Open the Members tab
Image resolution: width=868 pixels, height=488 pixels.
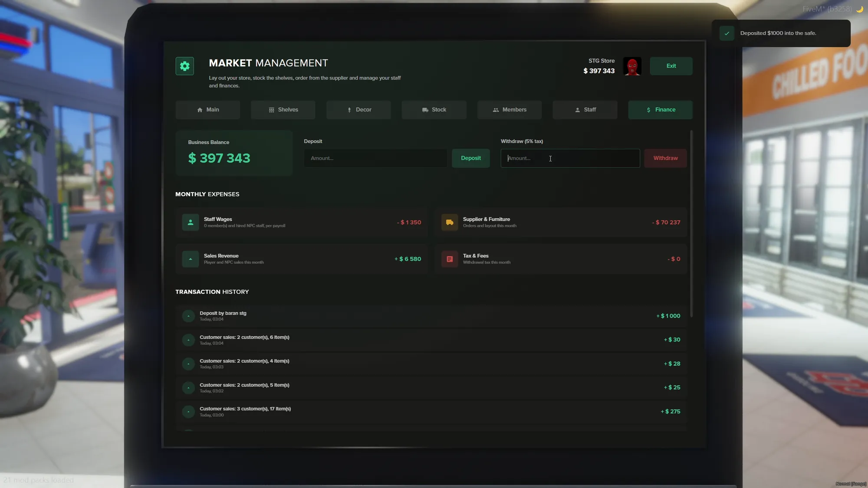click(x=510, y=110)
